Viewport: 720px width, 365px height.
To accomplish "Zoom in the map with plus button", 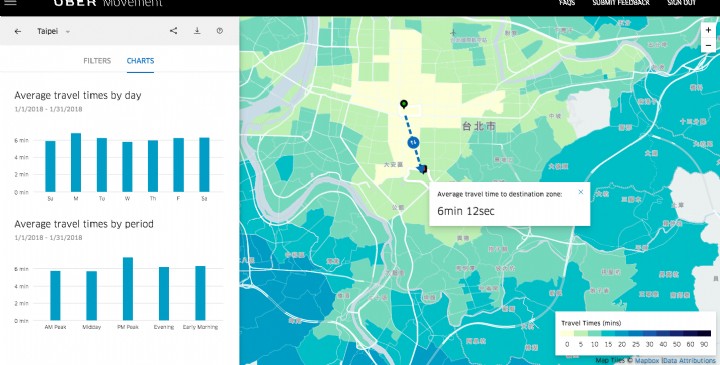I will tap(709, 30).
